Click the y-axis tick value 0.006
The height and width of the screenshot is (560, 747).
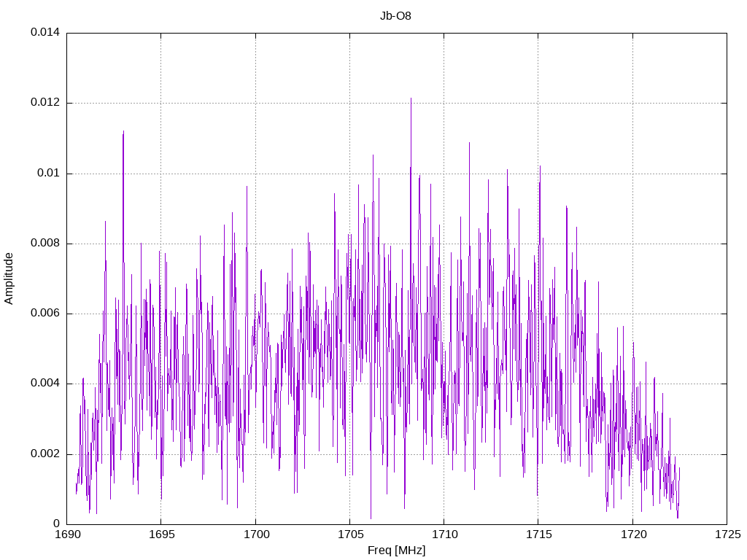pos(45,314)
